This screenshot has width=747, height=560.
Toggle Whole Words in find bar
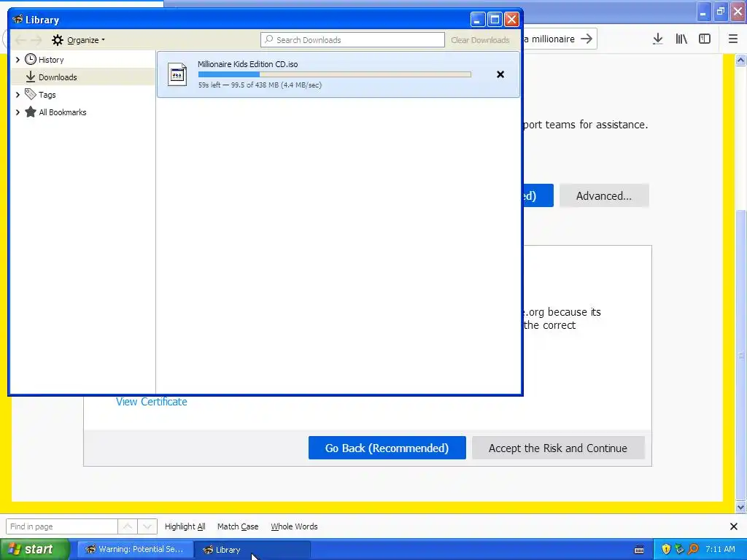(x=294, y=526)
